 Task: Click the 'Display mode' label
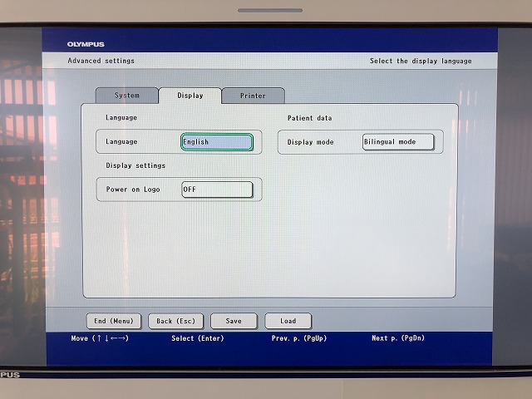click(x=310, y=142)
